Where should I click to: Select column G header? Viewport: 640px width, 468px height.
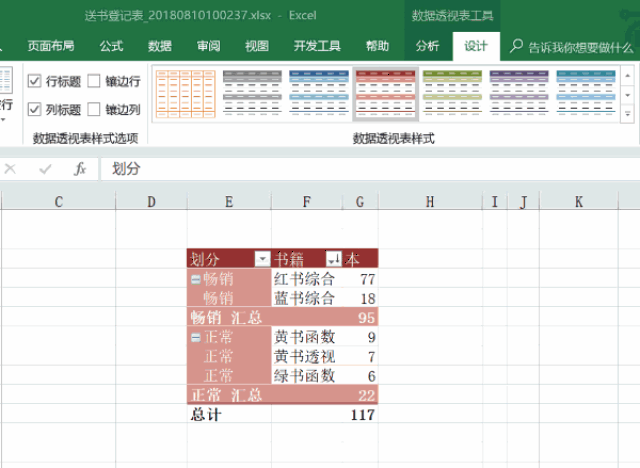[x=360, y=202]
